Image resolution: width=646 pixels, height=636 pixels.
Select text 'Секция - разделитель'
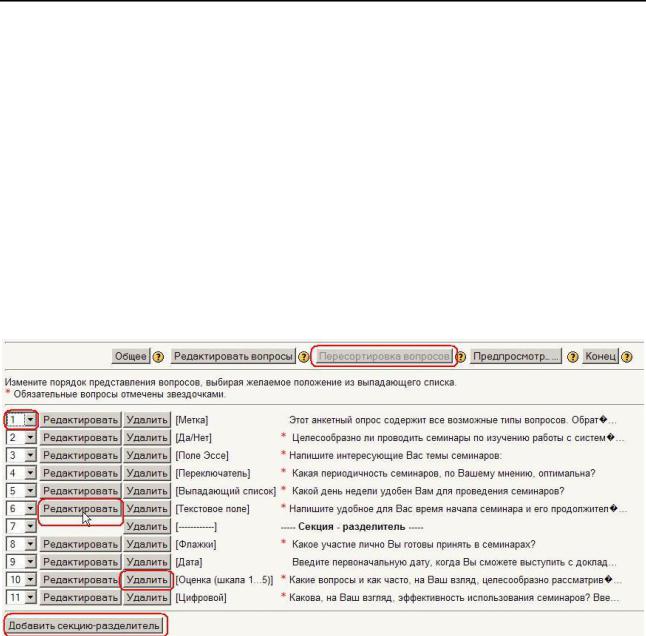coord(351,526)
